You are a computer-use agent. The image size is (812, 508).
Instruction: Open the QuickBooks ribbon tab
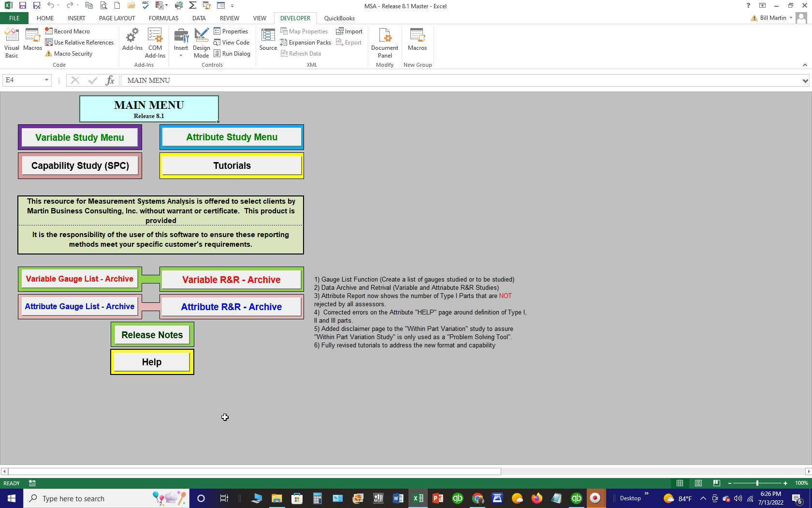[339, 18]
